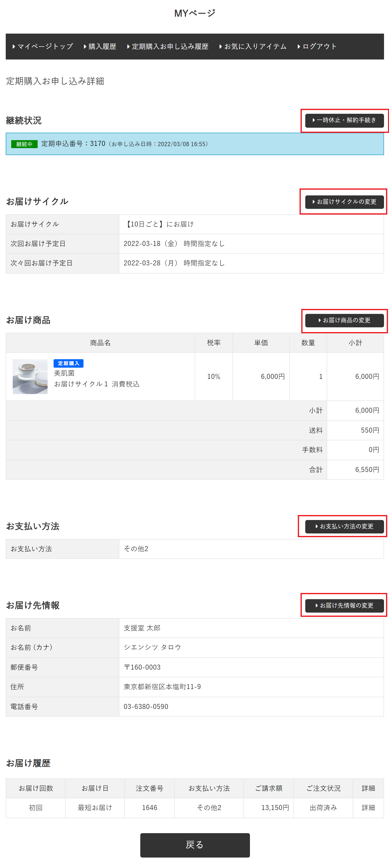
Task: Click the 美肌菌 product thumbnail image
Action: click(x=30, y=376)
